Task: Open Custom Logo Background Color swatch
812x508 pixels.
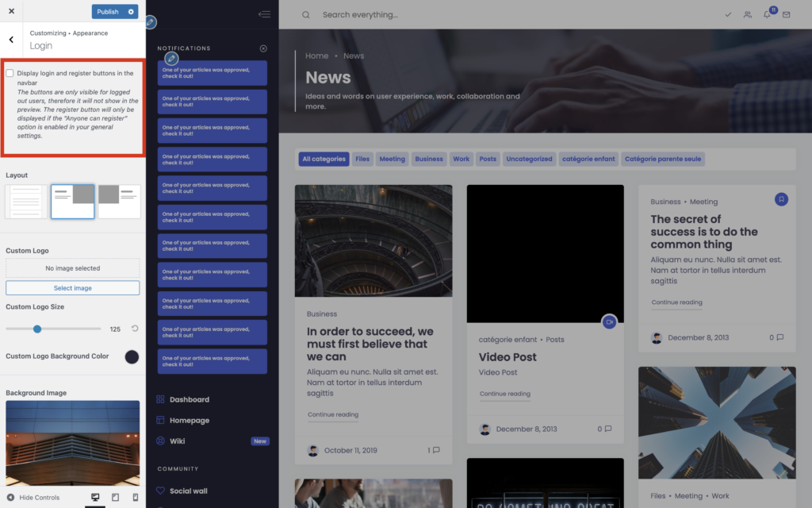Action: click(x=132, y=356)
